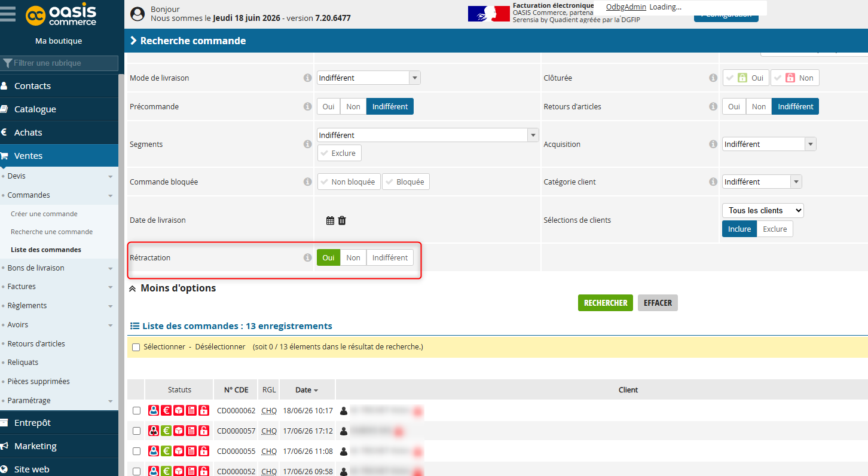Open Créer une commande link

point(44,214)
